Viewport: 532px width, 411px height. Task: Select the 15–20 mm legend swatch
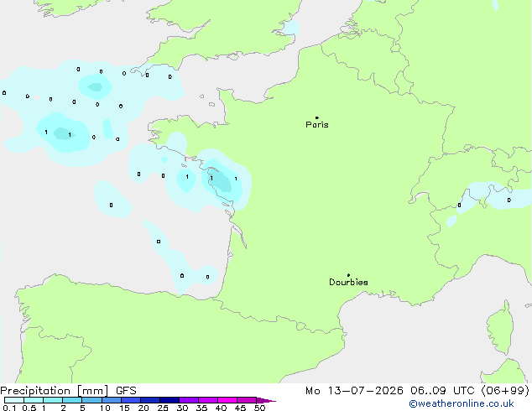(x=130, y=400)
